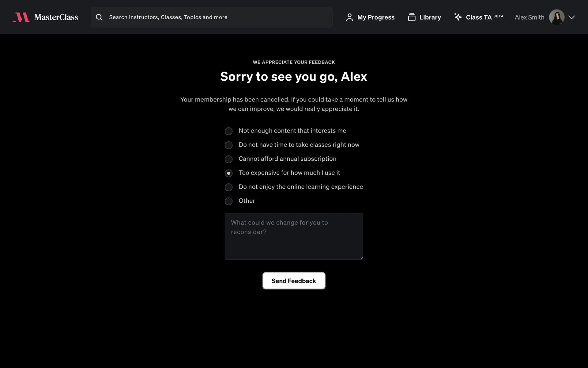Expand the account menu chevron
The height and width of the screenshot is (368, 588).
click(x=571, y=17)
